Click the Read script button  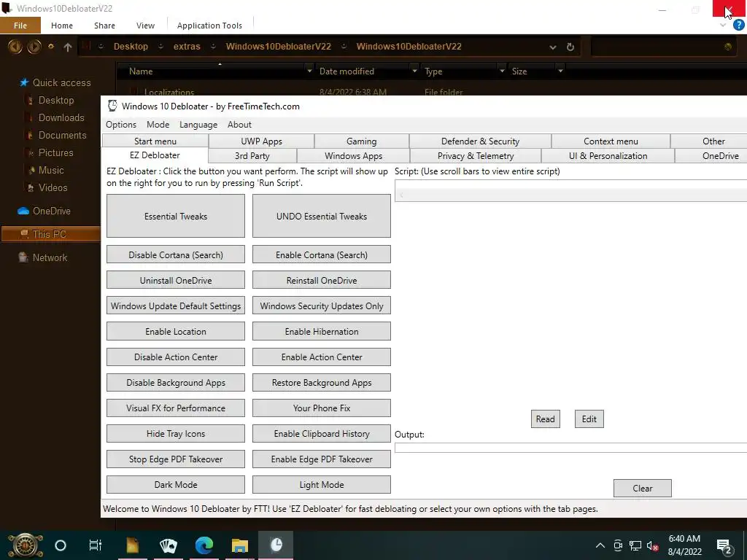pos(546,419)
